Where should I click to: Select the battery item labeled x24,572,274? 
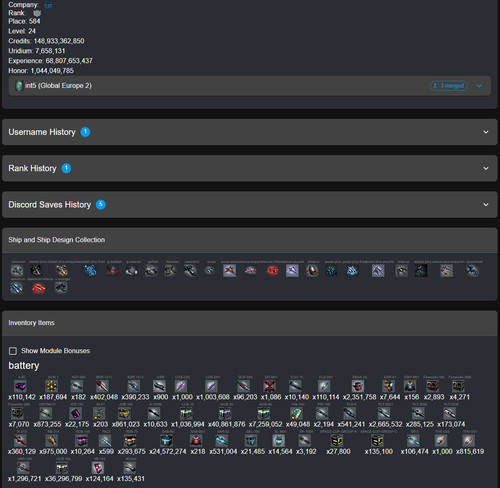tap(166, 441)
